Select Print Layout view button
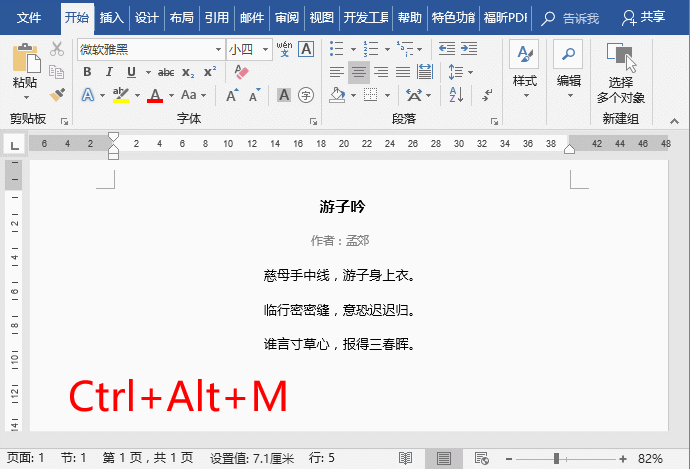The width and height of the screenshot is (690, 469). coord(444,458)
